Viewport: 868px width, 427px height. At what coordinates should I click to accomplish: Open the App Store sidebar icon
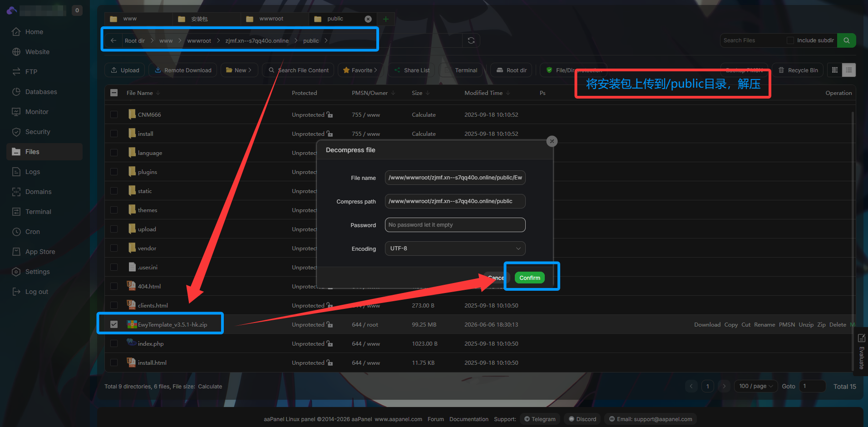pos(16,252)
